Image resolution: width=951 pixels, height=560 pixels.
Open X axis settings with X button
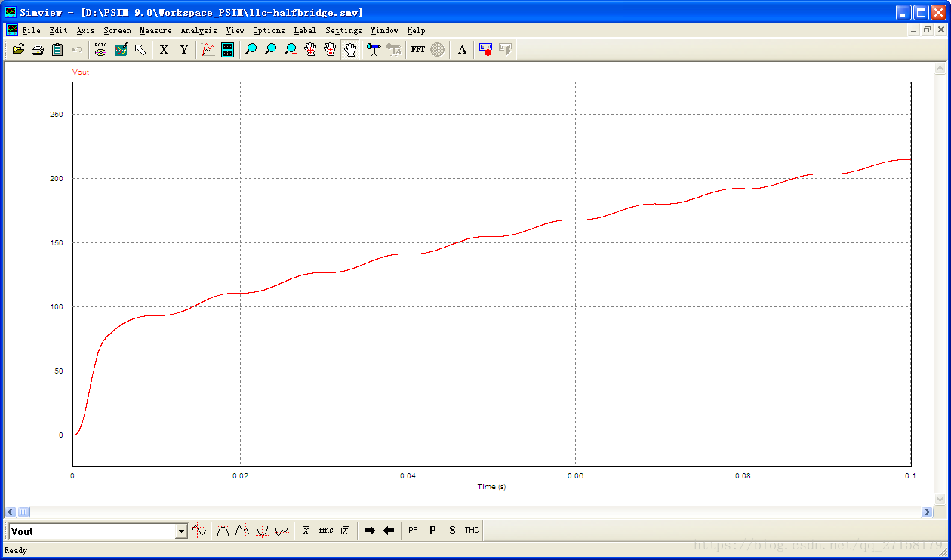coord(164,50)
